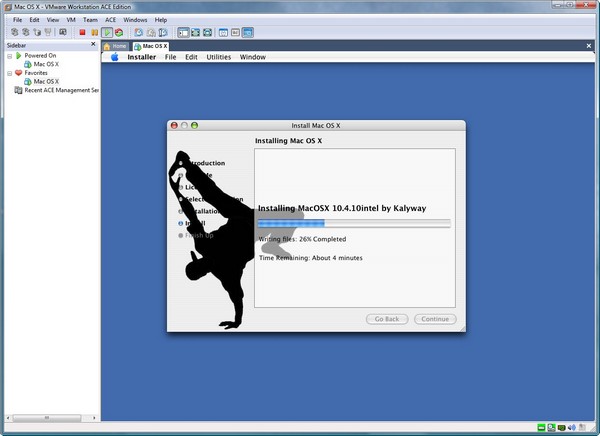This screenshot has width=600, height=436.
Task: Click the sidebar scrollbar right arrow
Action: (x=94, y=418)
